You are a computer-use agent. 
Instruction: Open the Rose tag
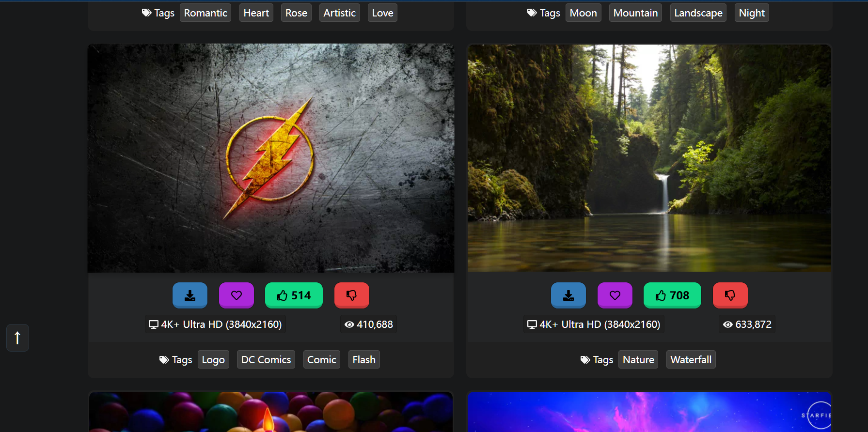296,13
